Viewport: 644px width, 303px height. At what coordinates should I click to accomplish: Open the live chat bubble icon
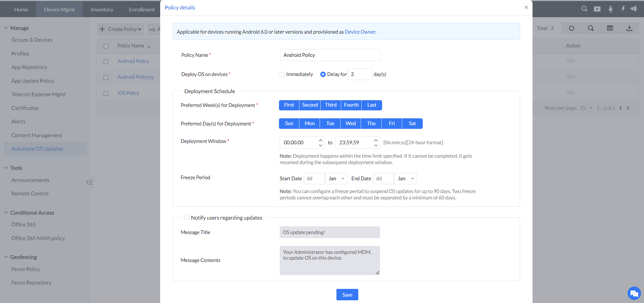coord(634,293)
